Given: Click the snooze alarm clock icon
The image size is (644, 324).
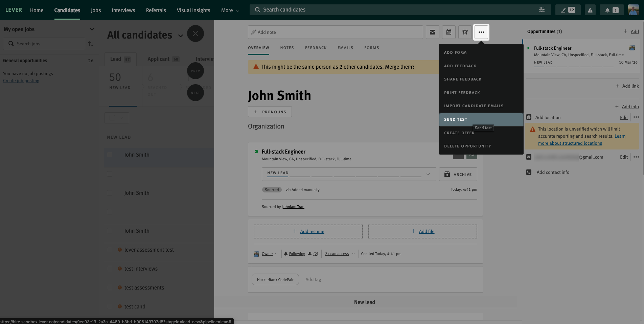Looking at the screenshot, I should (x=465, y=32).
